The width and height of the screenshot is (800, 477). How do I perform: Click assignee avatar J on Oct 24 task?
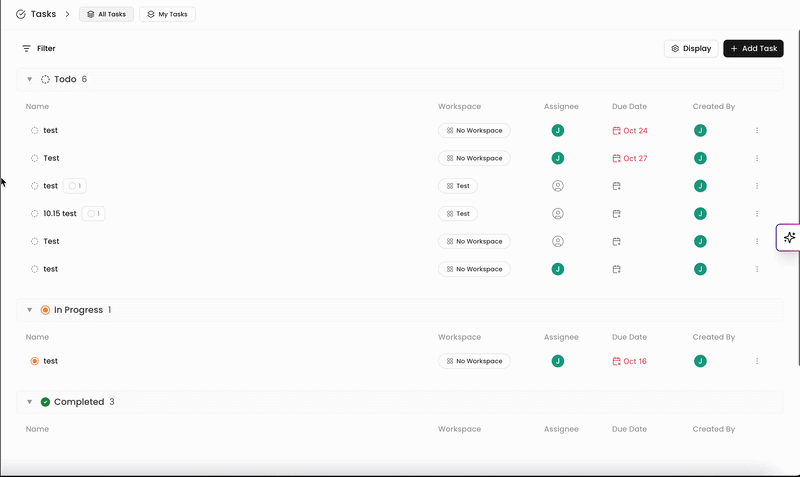tap(558, 131)
